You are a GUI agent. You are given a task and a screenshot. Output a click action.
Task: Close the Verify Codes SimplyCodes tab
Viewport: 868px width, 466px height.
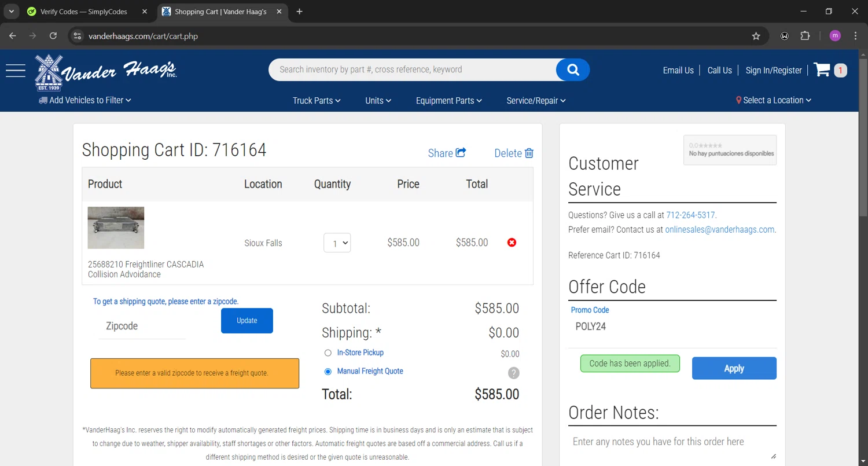click(145, 12)
